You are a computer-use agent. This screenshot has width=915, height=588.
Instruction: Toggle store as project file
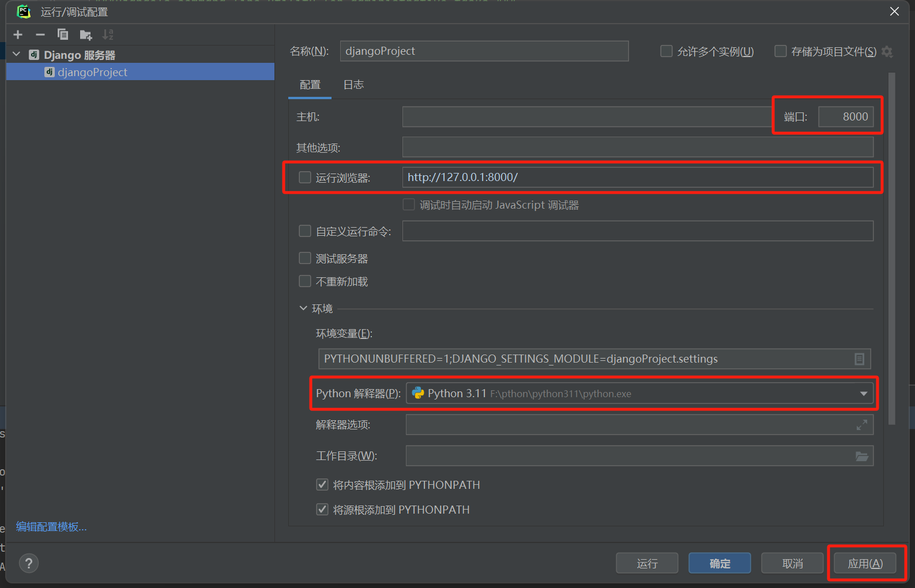coord(781,51)
